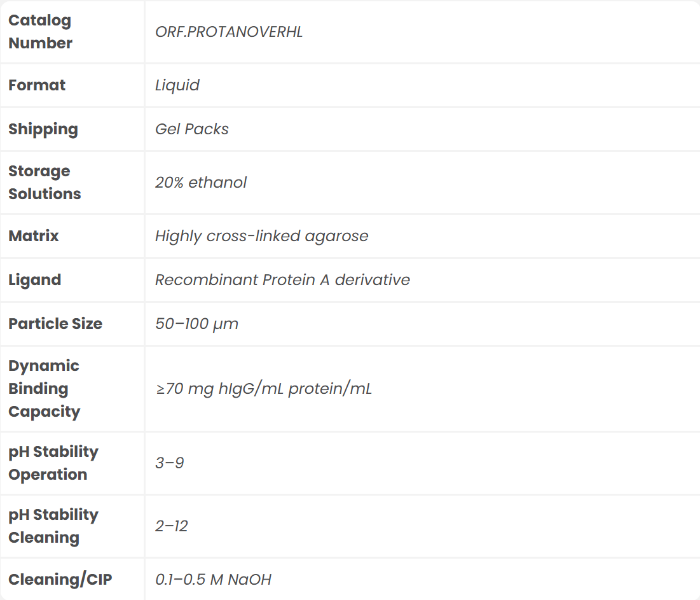
Task: Click the Dynamic Binding Capacity label
Action: coord(45,389)
